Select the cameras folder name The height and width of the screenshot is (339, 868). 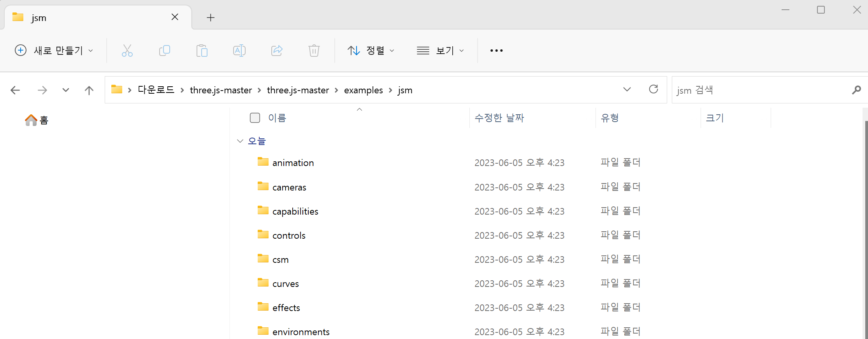[289, 187]
